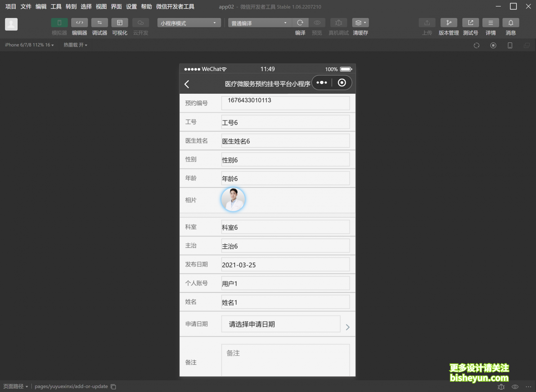
Task: Tap the back arrow in mini program header
Action: 187,84
